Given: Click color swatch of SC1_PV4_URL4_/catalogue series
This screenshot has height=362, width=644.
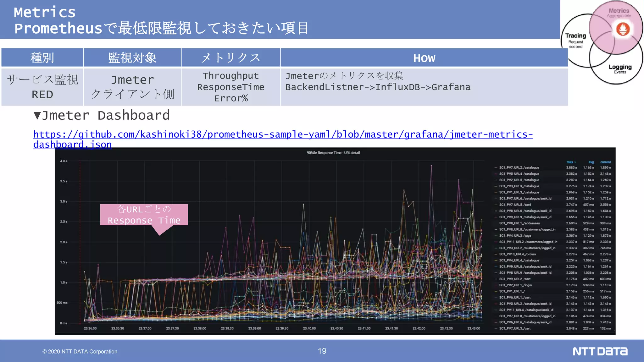Looking at the screenshot, I should pyautogui.click(x=496, y=261).
